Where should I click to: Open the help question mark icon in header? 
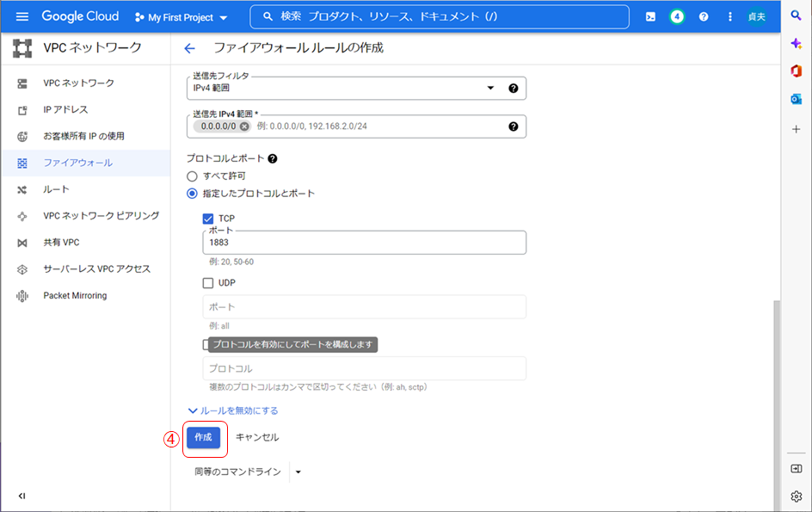click(x=704, y=17)
